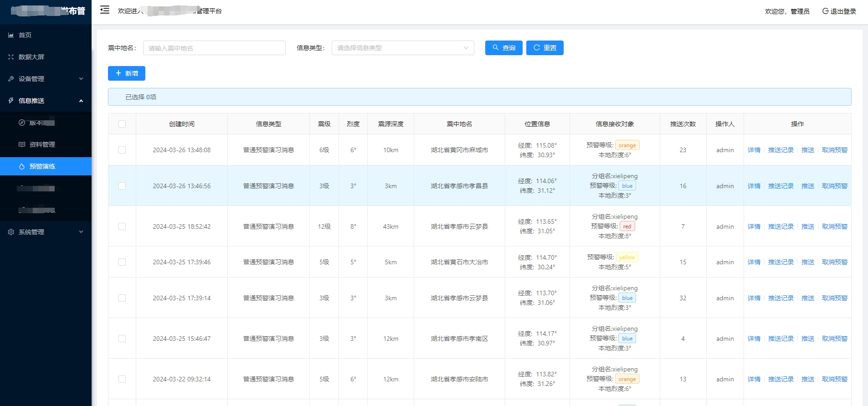The height and width of the screenshot is (406, 868).
Task: Check the row created 2024-03-26 13:46:56
Action: (x=122, y=186)
